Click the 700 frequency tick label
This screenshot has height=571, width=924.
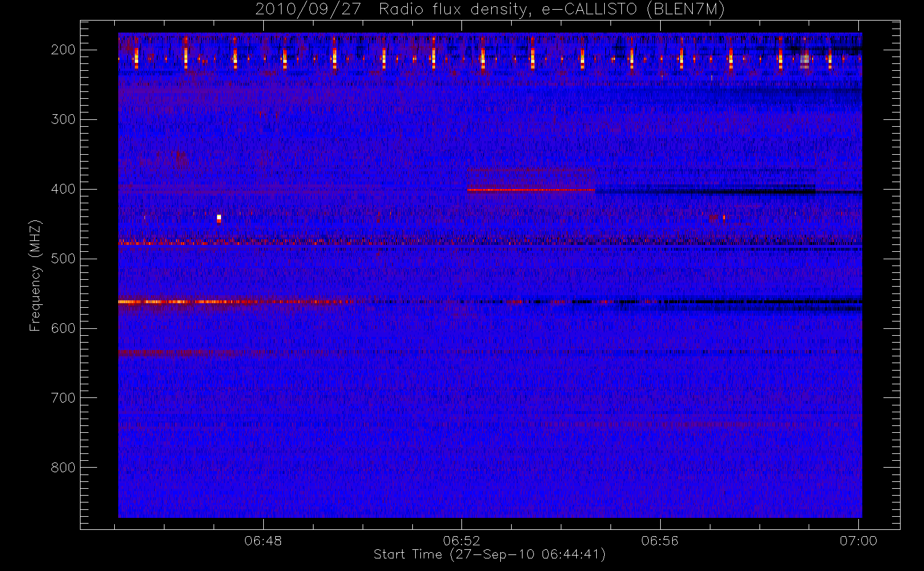[63, 398]
